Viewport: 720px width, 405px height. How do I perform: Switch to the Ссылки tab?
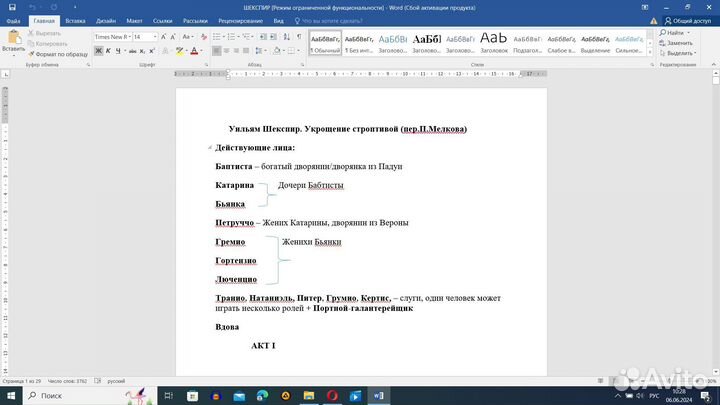coord(163,21)
